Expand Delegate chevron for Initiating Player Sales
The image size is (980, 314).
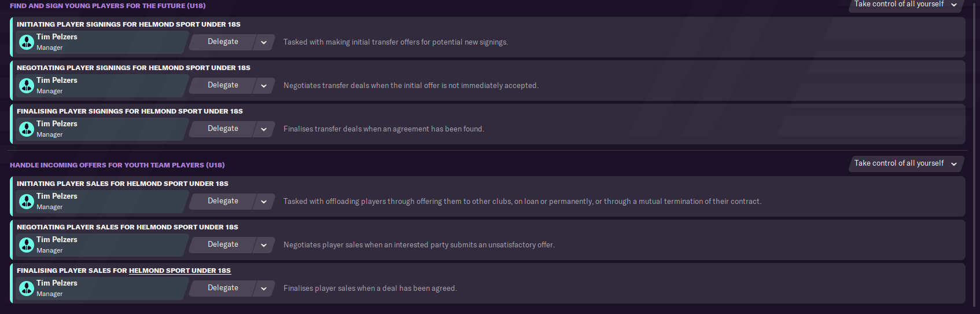pos(264,202)
